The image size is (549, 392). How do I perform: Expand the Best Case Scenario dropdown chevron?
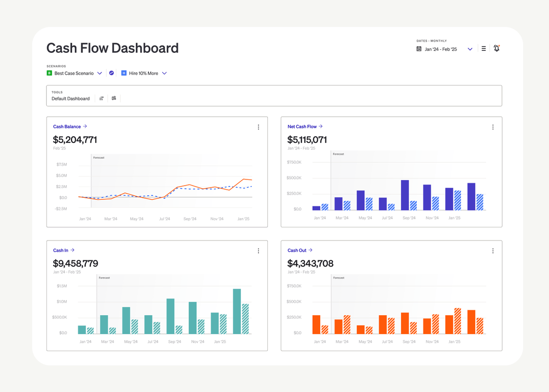(x=100, y=73)
